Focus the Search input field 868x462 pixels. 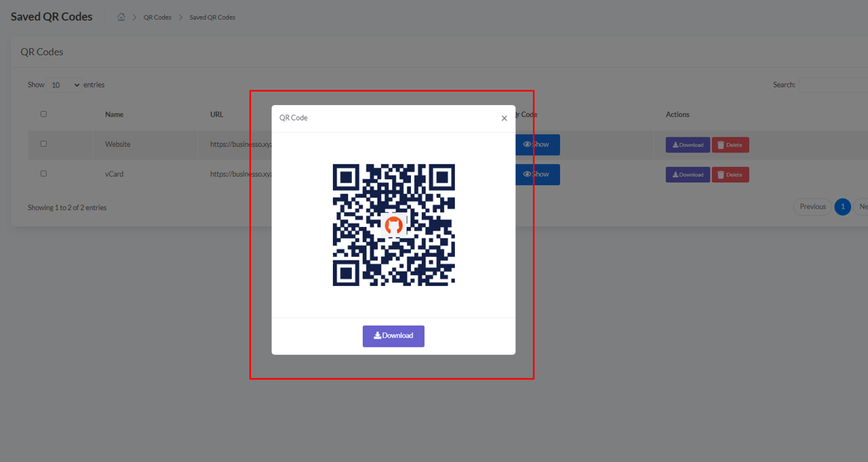pos(833,85)
